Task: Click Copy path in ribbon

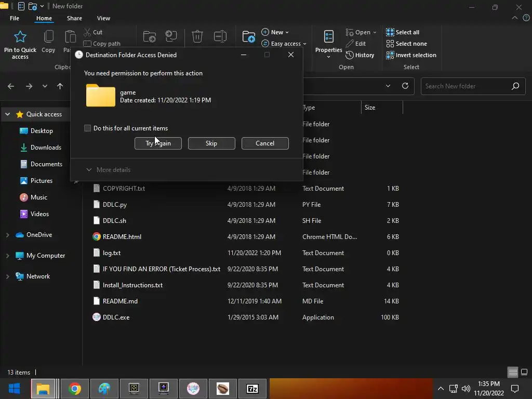Action: (x=102, y=44)
